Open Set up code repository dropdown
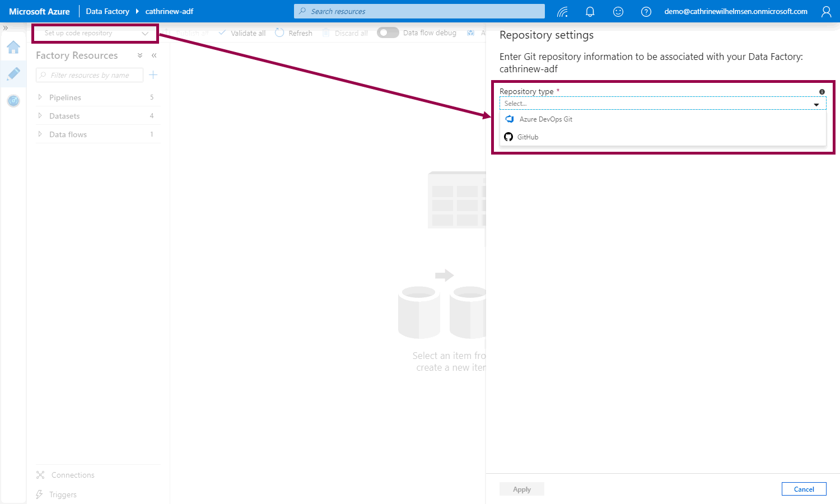 point(95,33)
